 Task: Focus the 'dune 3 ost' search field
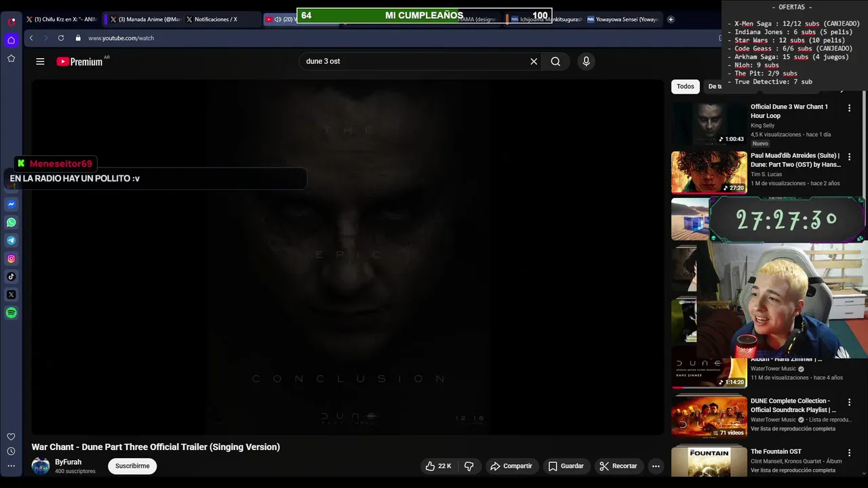pyautogui.click(x=414, y=61)
